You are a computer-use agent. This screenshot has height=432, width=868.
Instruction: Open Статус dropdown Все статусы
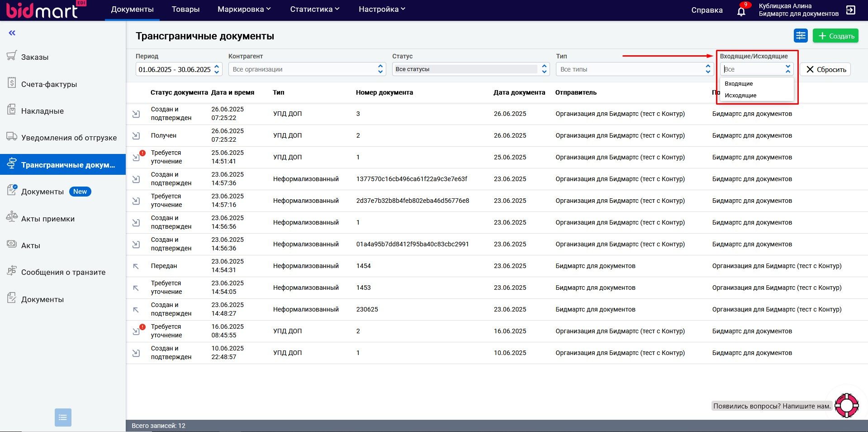pos(471,69)
